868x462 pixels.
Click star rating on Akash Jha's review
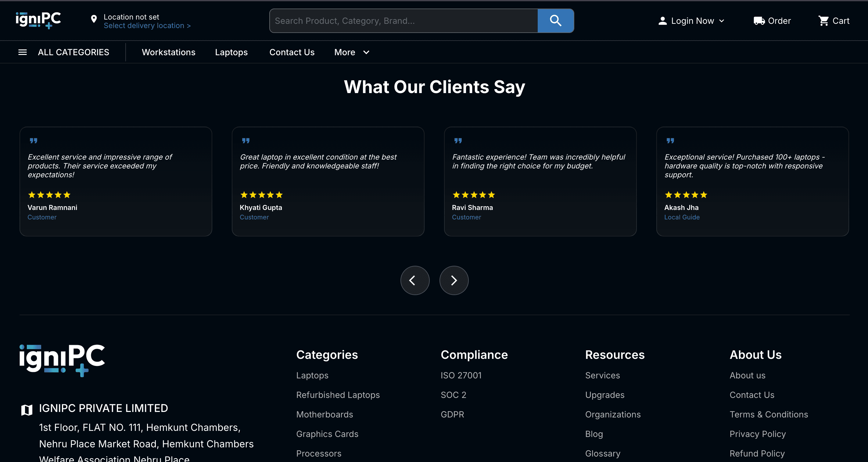(x=686, y=195)
